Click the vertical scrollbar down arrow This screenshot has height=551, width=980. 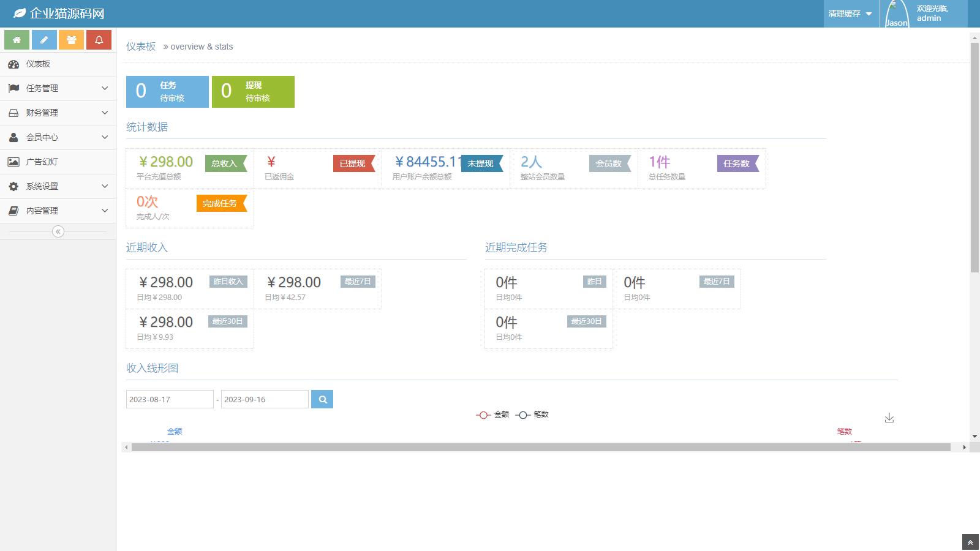[x=975, y=437]
